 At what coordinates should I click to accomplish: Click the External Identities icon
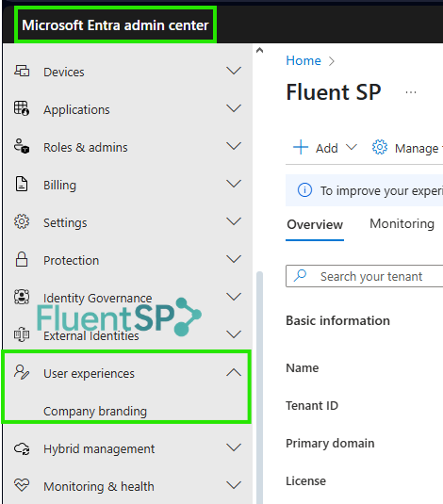22,334
